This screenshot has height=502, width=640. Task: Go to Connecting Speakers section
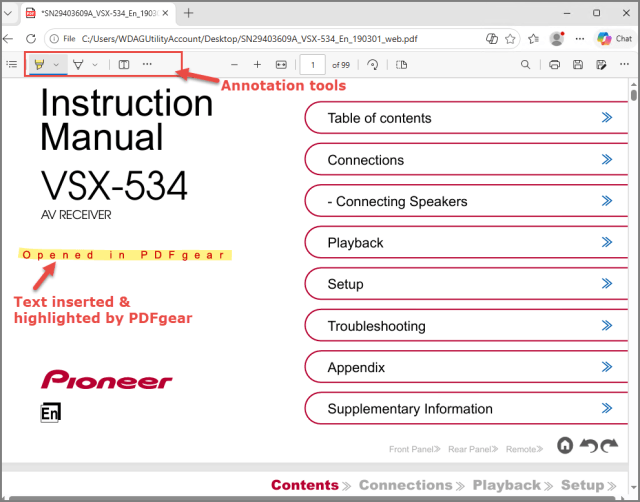466,201
